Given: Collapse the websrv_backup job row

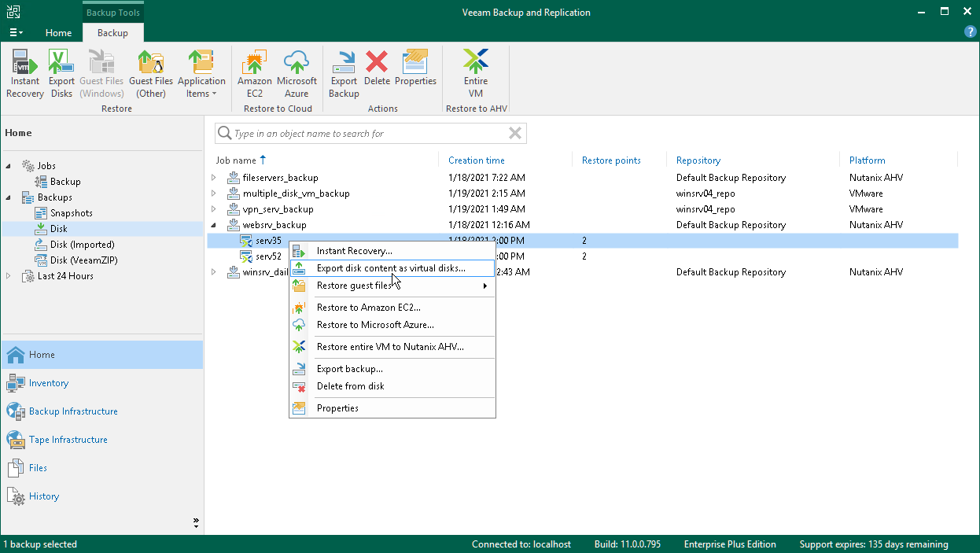Looking at the screenshot, I should pyautogui.click(x=213, y=225).
